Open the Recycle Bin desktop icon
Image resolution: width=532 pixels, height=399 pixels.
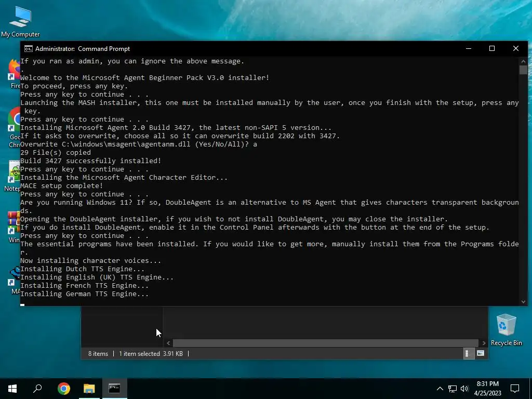pyautogui.click(x=506, y=330)
